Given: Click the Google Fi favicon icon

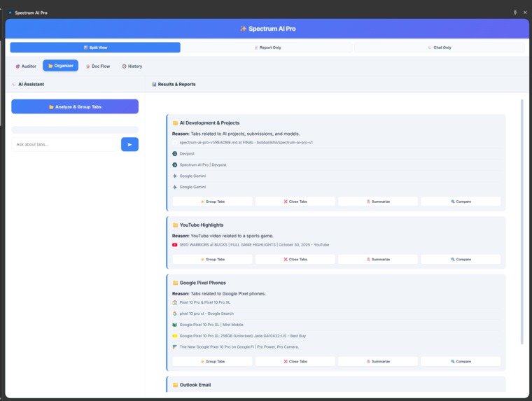Looking at the screenshot, I should click(x=175, y=346).
